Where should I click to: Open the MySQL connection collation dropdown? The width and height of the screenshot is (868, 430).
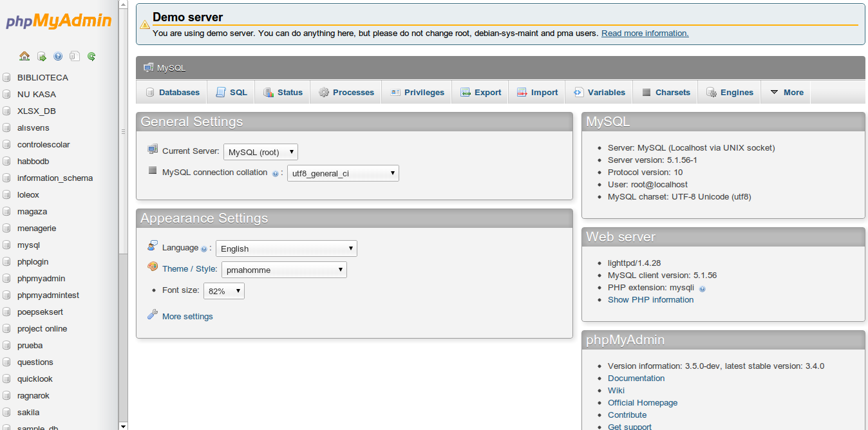coord(343,173)
